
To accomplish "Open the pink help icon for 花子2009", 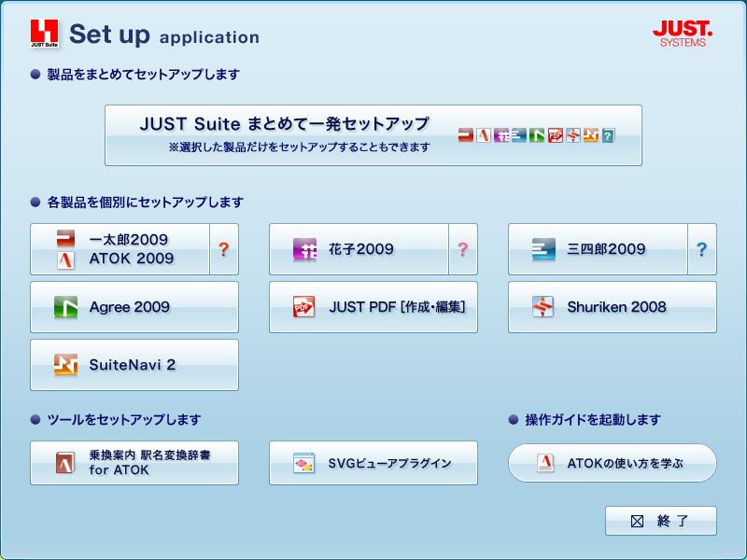I will point(463,249).
